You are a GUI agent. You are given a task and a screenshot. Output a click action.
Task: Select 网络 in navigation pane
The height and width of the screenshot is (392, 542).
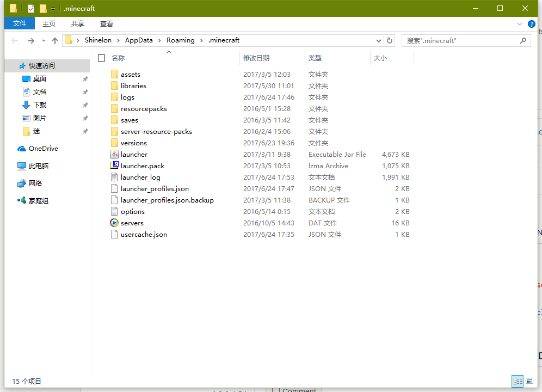[x=35, y=183]
